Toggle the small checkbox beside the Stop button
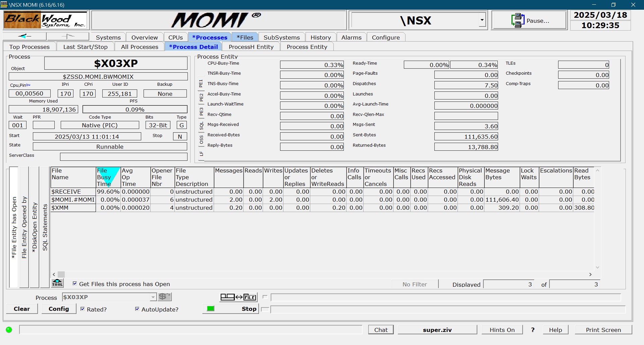The height and width of the screenshot is (345, 644). coord(265,309)
